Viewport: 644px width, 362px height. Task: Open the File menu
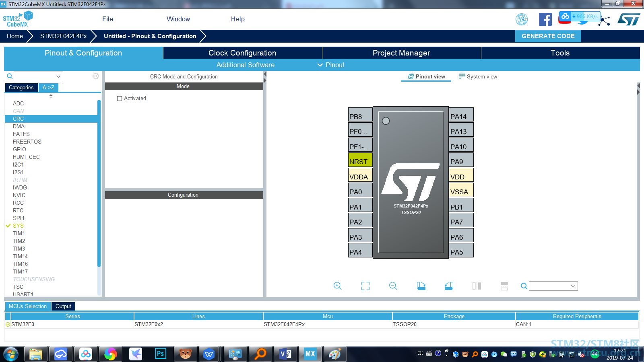click(107, 19)
